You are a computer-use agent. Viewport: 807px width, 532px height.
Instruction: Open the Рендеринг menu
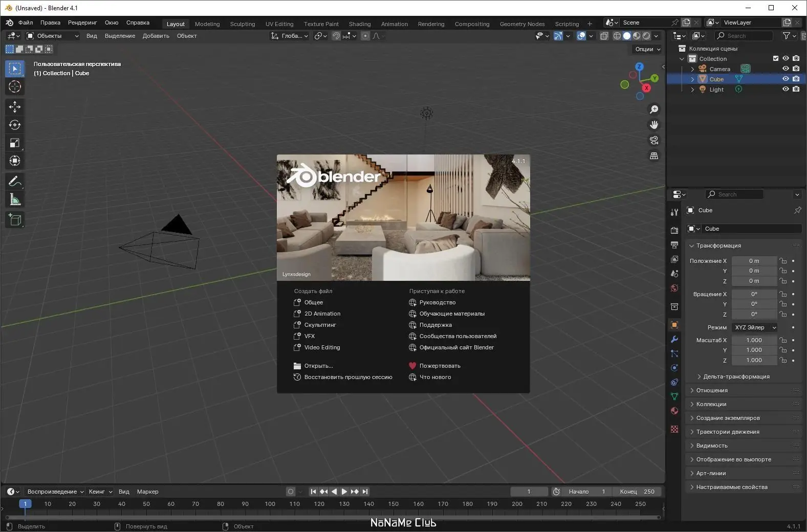coord(82,23)
